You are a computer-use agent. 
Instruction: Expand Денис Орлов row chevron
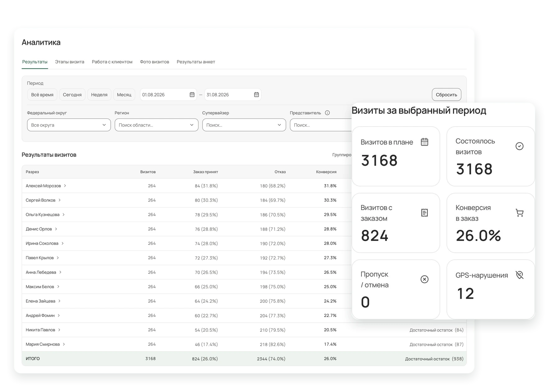(x=56, y=229)
